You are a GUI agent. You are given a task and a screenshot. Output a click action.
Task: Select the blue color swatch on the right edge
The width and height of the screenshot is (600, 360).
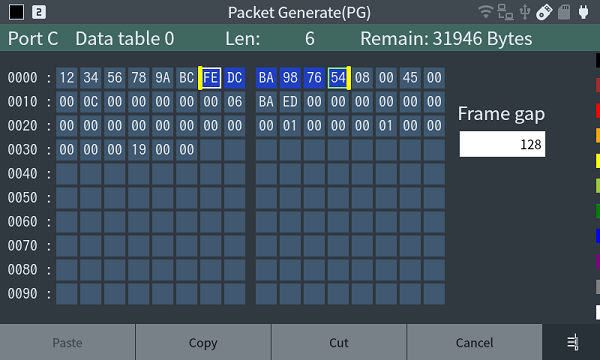598,236
